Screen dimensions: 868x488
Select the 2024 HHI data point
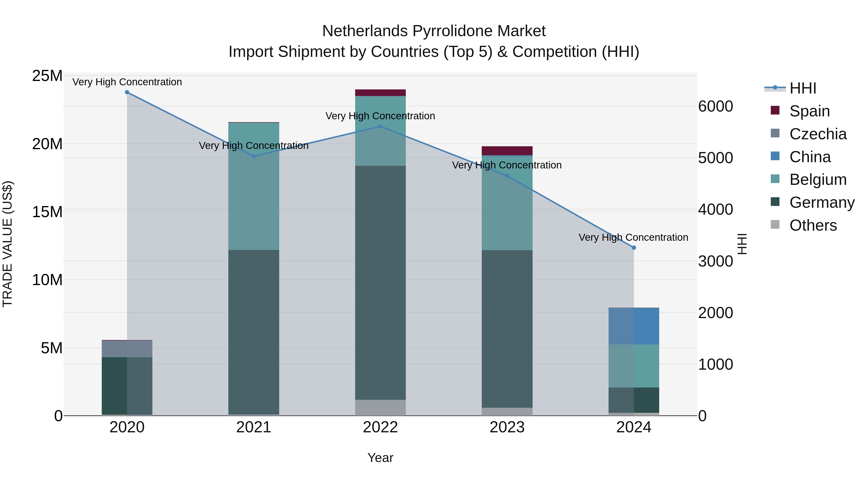pos(634,247)
